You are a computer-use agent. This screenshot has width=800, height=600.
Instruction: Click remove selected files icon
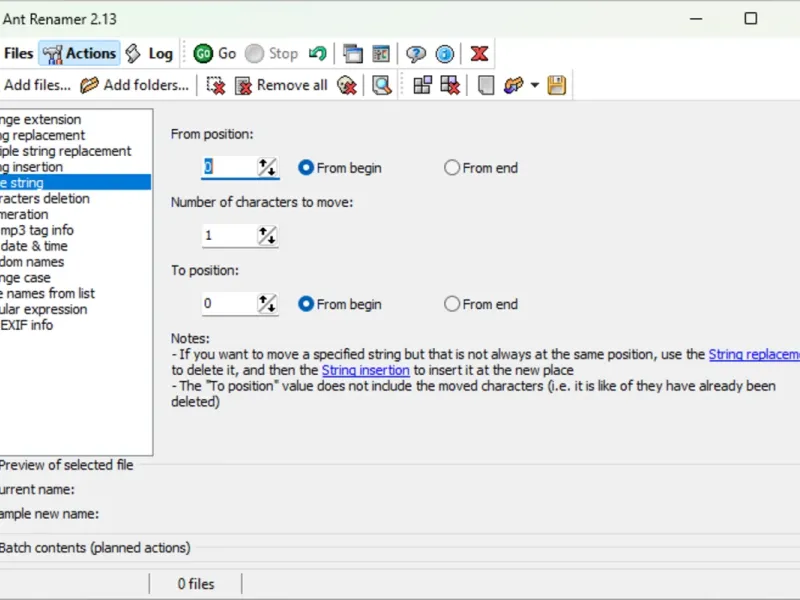click(216, 85)
